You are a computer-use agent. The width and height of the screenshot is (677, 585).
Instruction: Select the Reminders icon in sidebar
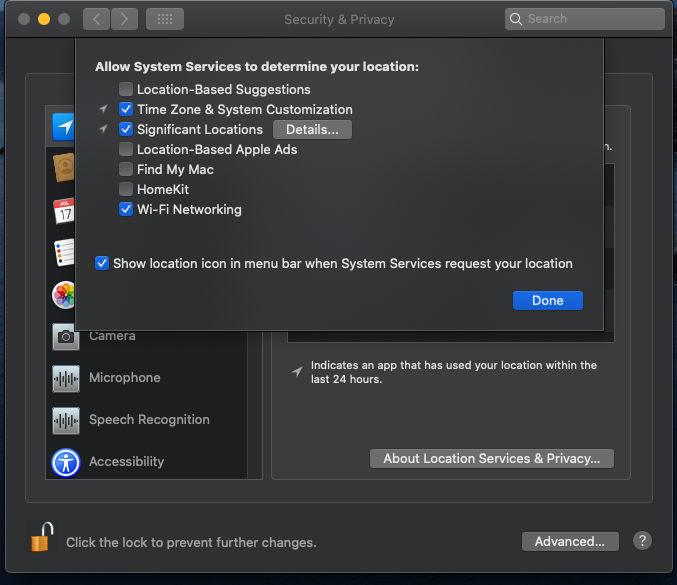(x=64, y=252)
